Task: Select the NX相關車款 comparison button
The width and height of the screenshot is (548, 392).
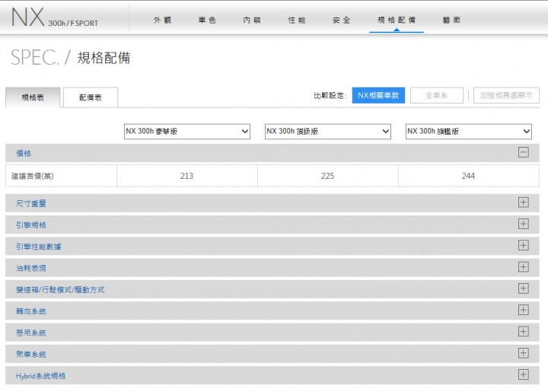Action: coord(378,95)
